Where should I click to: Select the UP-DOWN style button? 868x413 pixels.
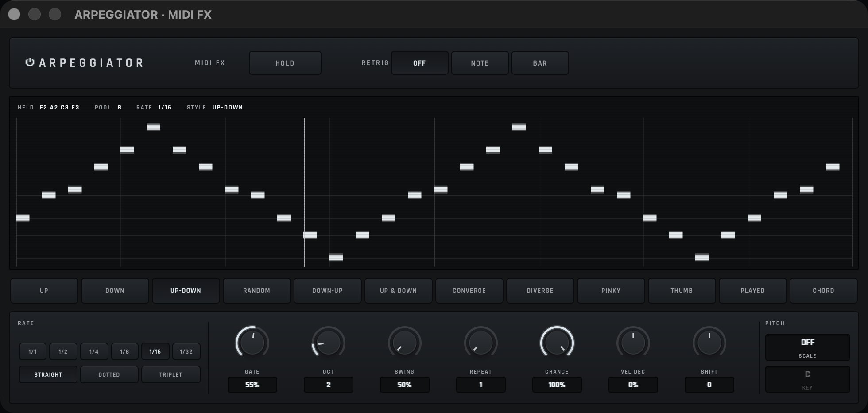(x=186, y=291)
